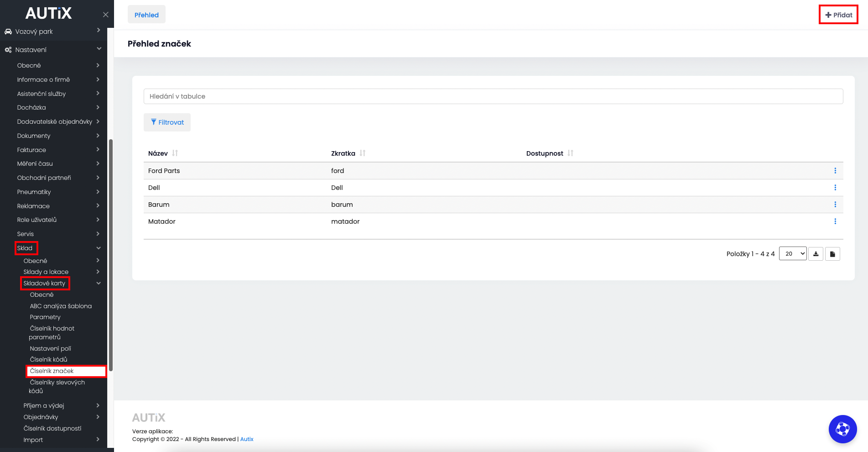Expand the Pneumatiky submenu chevron

pyautogui.click(x=98, y=192)
